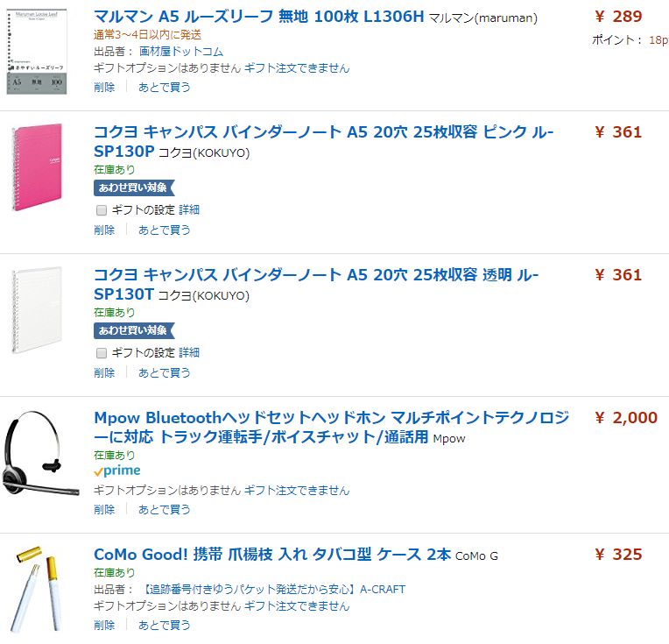Check gift setting for transparent Kokuyo binder

[102, 353]
